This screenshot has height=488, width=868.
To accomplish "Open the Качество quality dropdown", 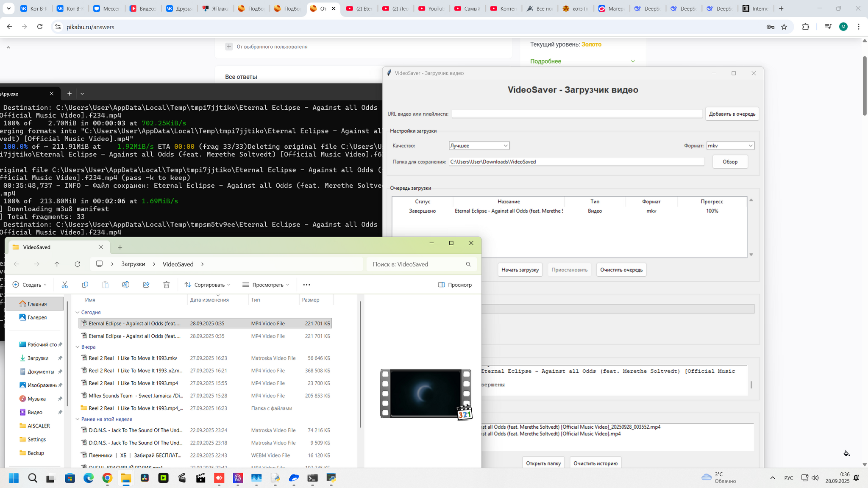I will point(479,146).
